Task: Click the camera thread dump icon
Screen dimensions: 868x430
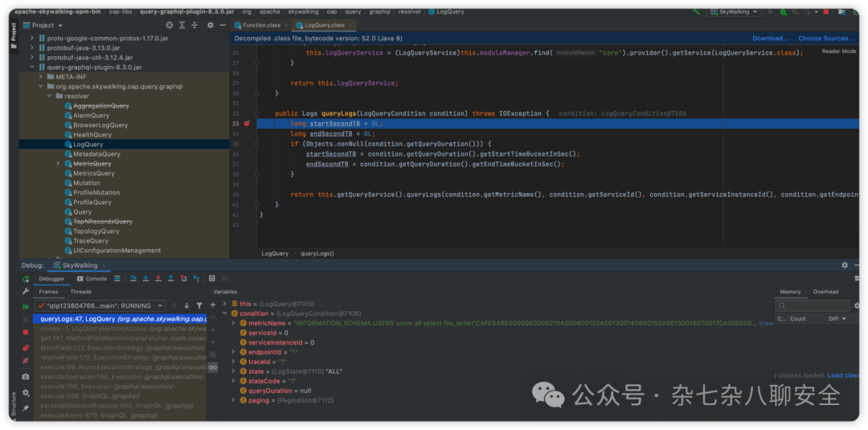Action: pos(26,377)
